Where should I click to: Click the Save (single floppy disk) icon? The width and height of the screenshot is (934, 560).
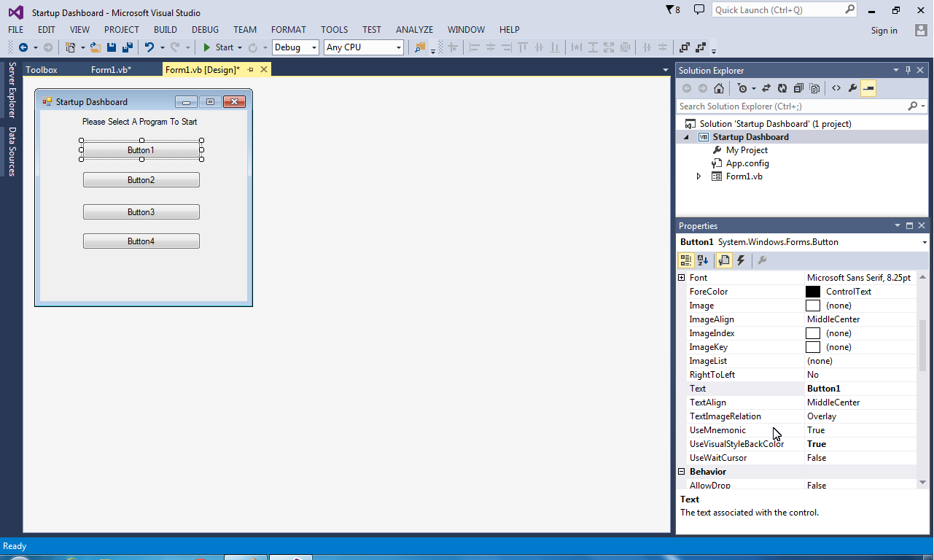[x=112, y=47]
